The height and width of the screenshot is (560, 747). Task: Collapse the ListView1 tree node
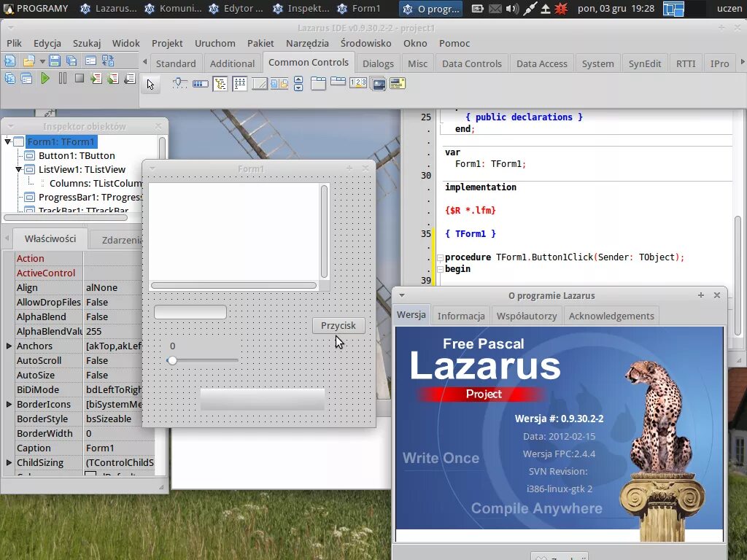18,169
